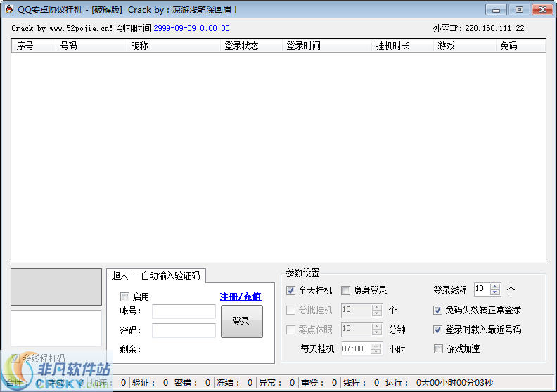Click the 重登: 0 status entry
The height and width of the screenshot is (392, 557).
(x=319, y=383)
